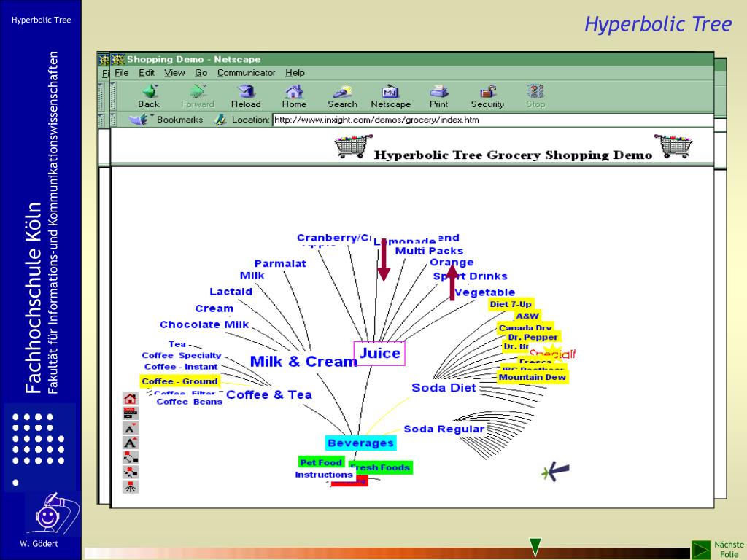Open the Communicator menu
The width and height of the screenshot is (747, 560).
(x=247, y=73)
